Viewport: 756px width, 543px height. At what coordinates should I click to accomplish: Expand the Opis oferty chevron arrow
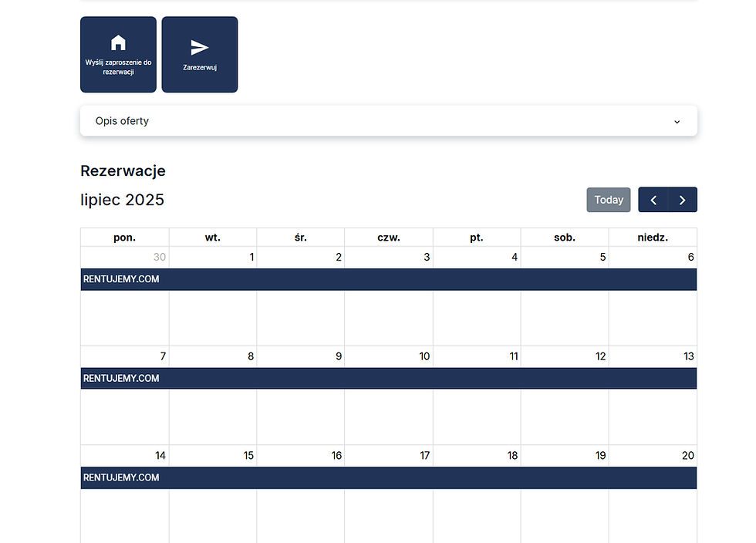point(677,122)
